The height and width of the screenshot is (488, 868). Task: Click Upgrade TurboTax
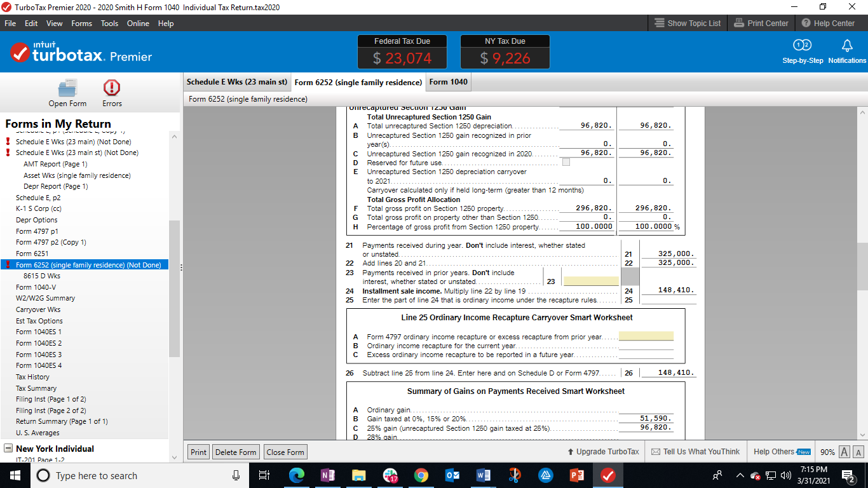pos(603,452)
